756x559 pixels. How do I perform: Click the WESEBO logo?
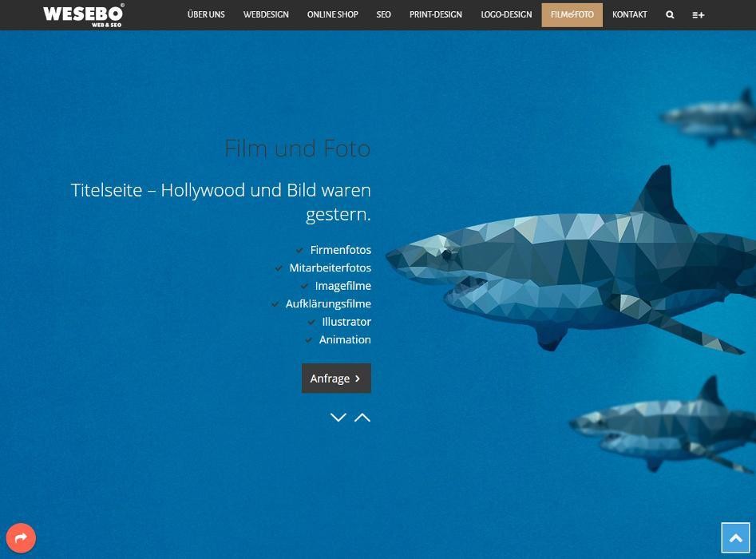point(83,14)
